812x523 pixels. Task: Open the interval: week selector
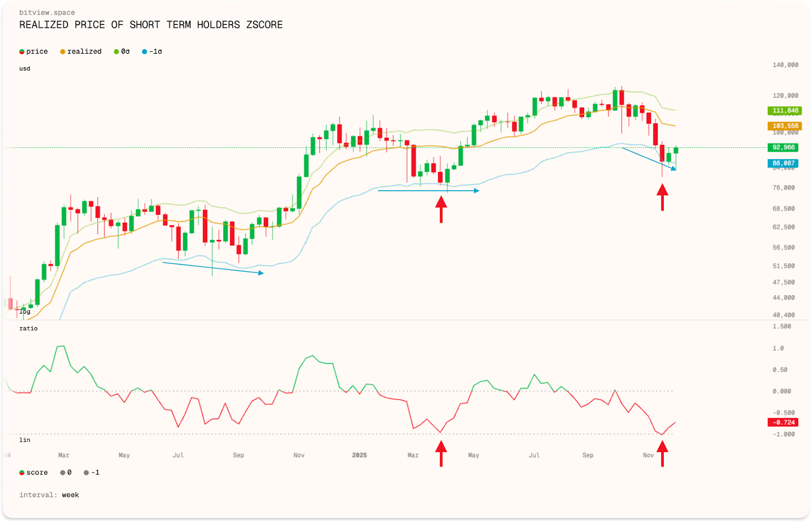49,495
